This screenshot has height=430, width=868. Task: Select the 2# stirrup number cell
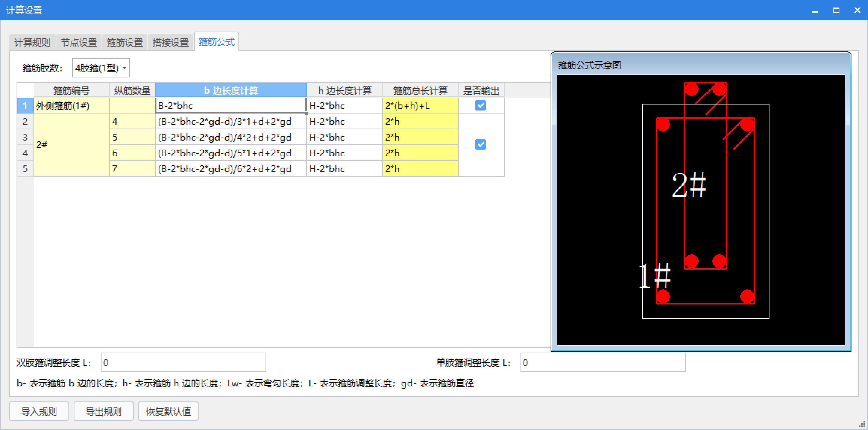pos(71,145)
